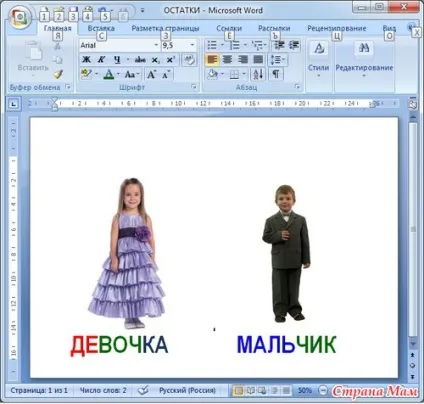Apply numbered list formatting
This screenshot has height=404, width=424.
point(235,45)
